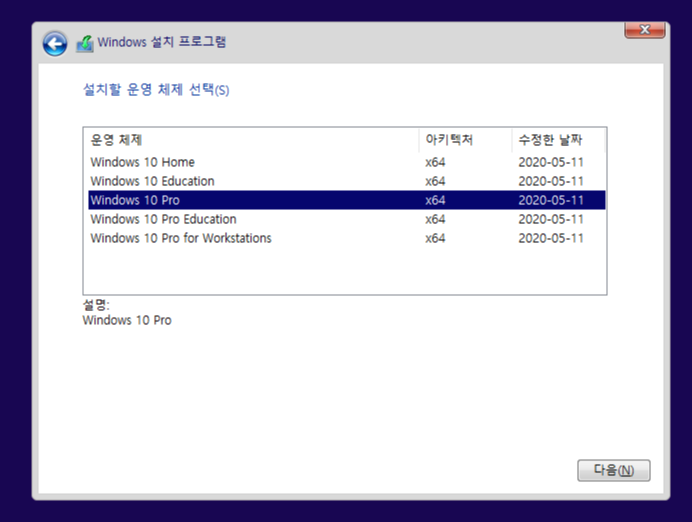The width and height of the screenshot is (692, 522).
Task: Click x64 in the Windows 10 Home row
Action: (435, 162)
